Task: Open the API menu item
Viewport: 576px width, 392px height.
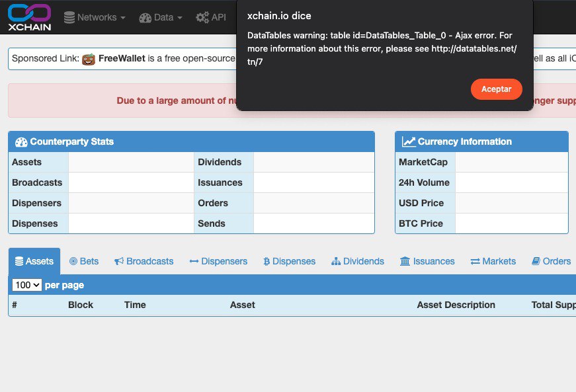Action: [211, 17]
